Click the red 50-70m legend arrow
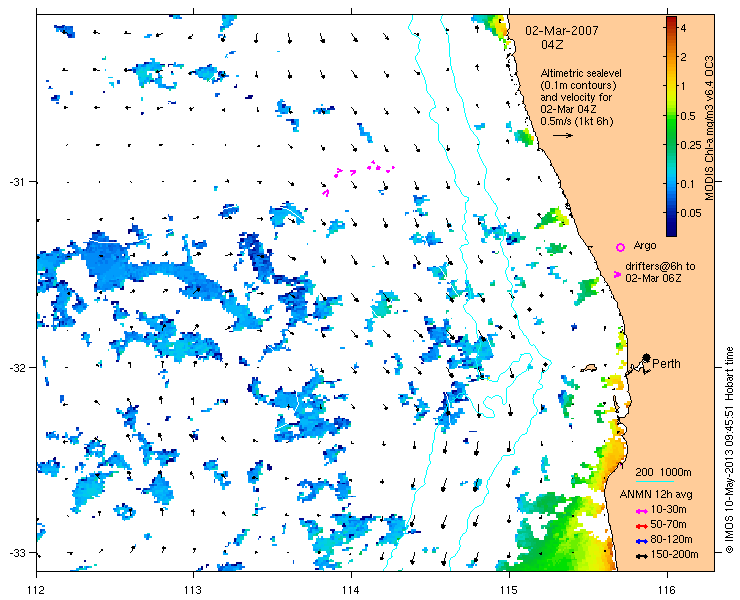Screen dimensions: 740x600 coord(641,526)
